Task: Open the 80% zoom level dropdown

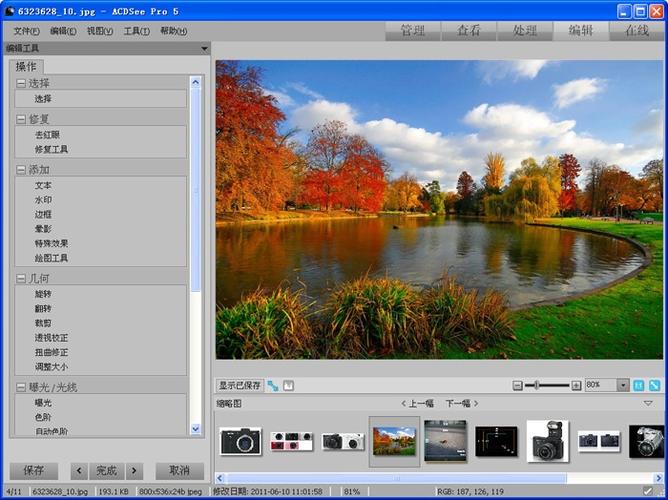Action: (623, 385)
